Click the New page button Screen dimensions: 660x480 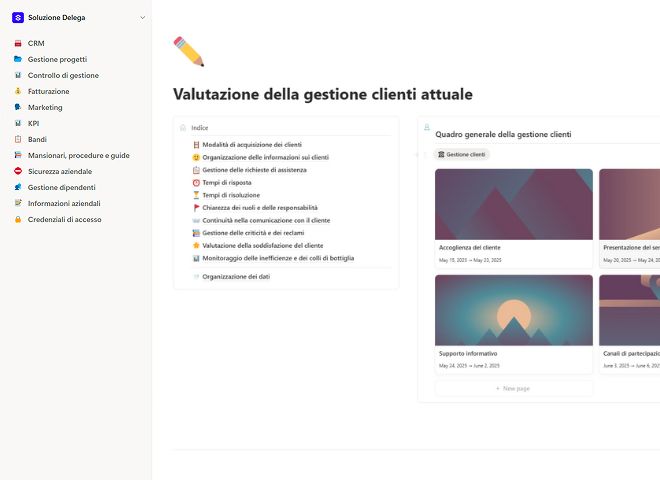click(x=514, y=388)
